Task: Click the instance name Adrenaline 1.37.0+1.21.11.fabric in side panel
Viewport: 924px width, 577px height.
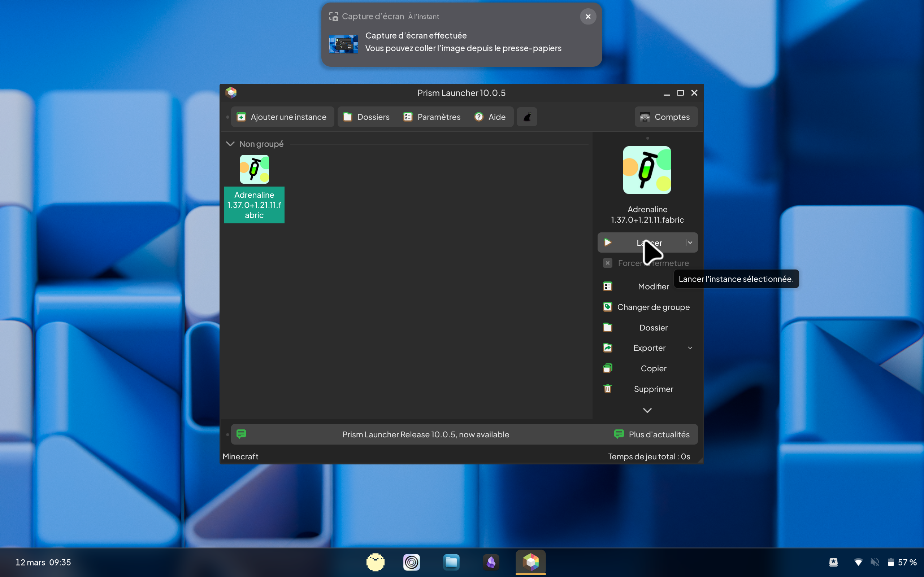Action: click(647, 214)
